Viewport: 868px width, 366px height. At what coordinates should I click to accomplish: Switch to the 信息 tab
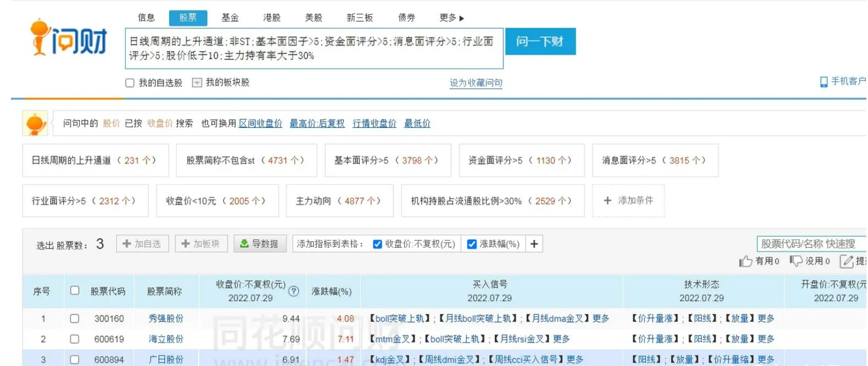pos(147,18)
